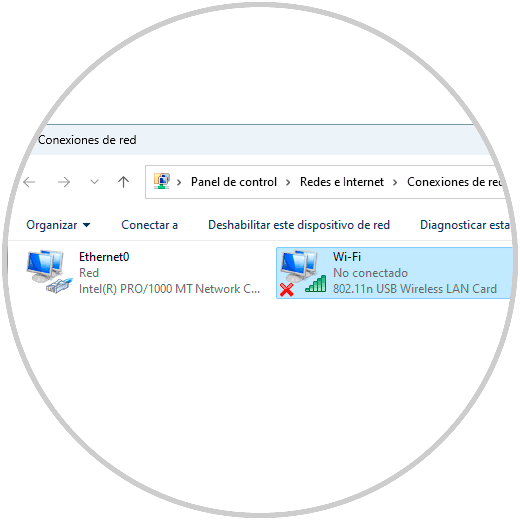Go back with the left arrow
Image resolution: width=520 pixels, height=520 pixels.
[29, 182]
